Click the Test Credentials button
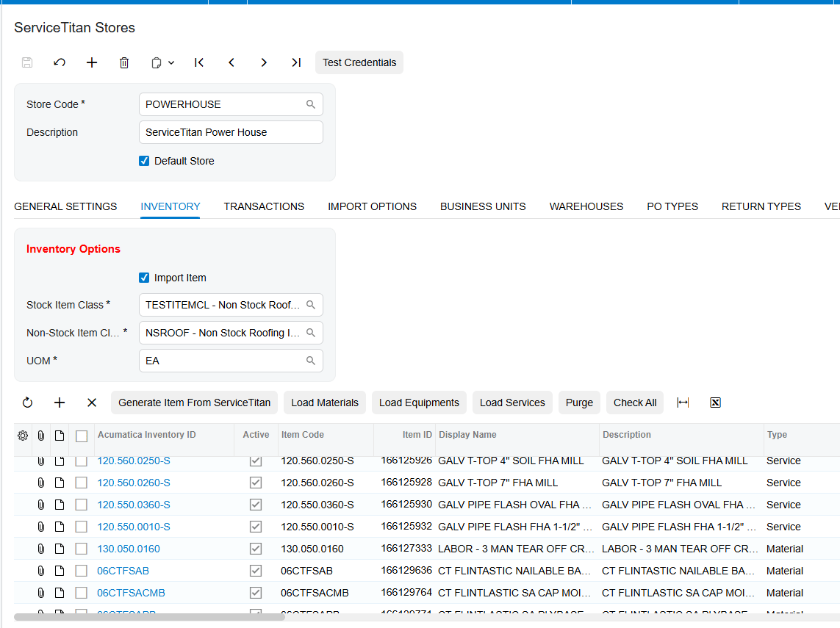840x628 pixels. pos(359,62)
